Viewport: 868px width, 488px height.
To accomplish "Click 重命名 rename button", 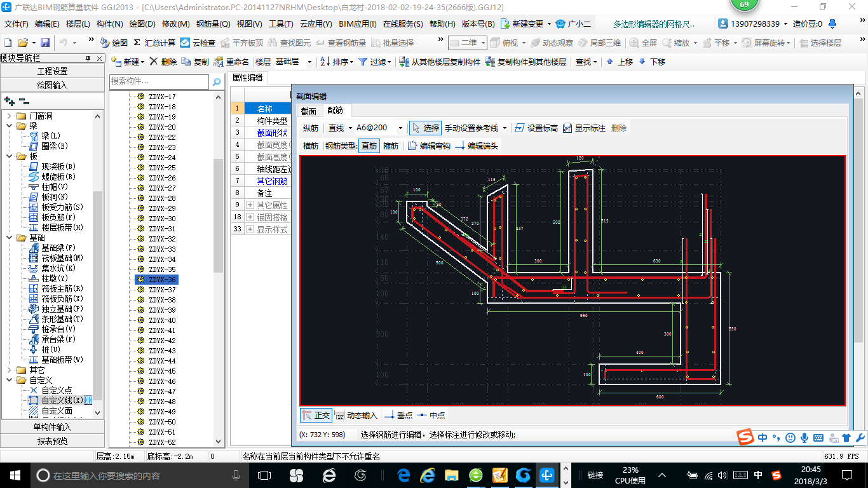I will click(x=231, y=62).
